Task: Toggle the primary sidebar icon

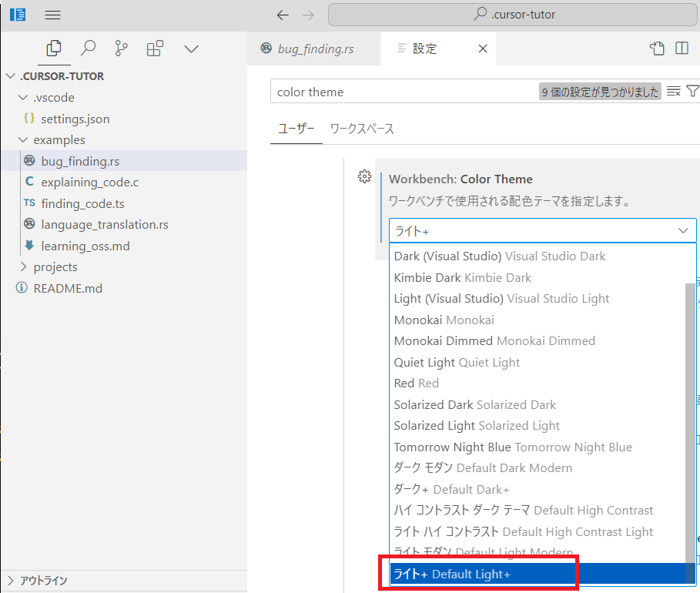Action: (18, 15)
